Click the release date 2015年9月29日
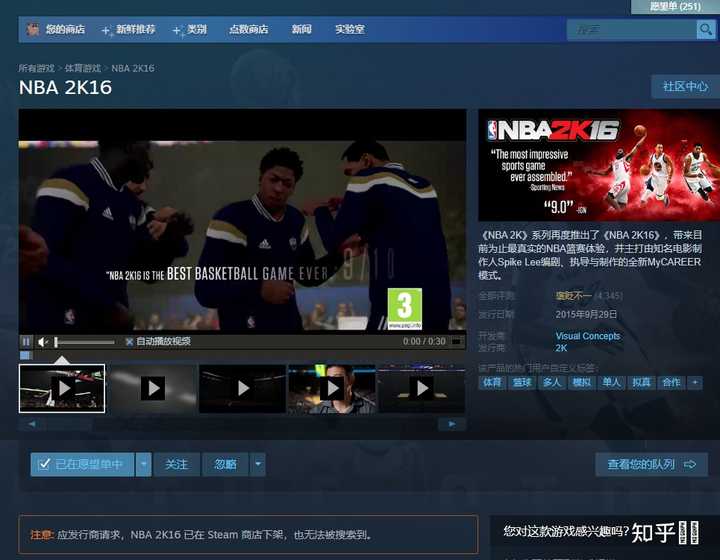 586,314
